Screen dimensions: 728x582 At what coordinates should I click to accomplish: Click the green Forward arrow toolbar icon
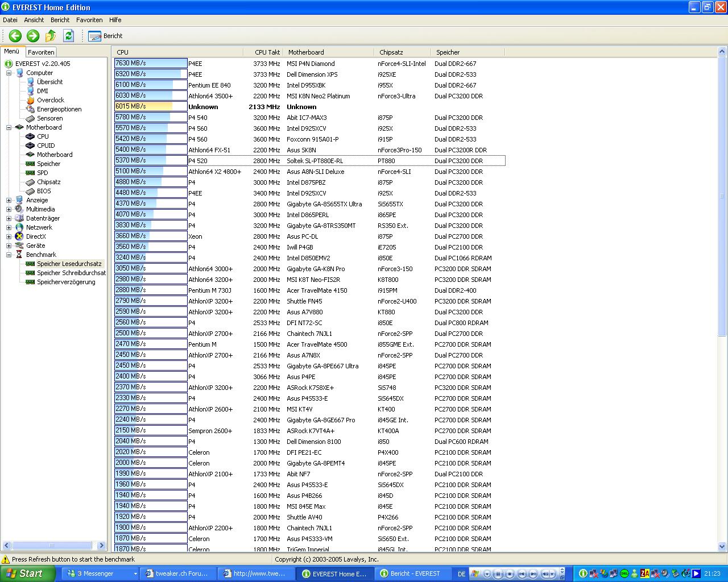pos(33,36)
